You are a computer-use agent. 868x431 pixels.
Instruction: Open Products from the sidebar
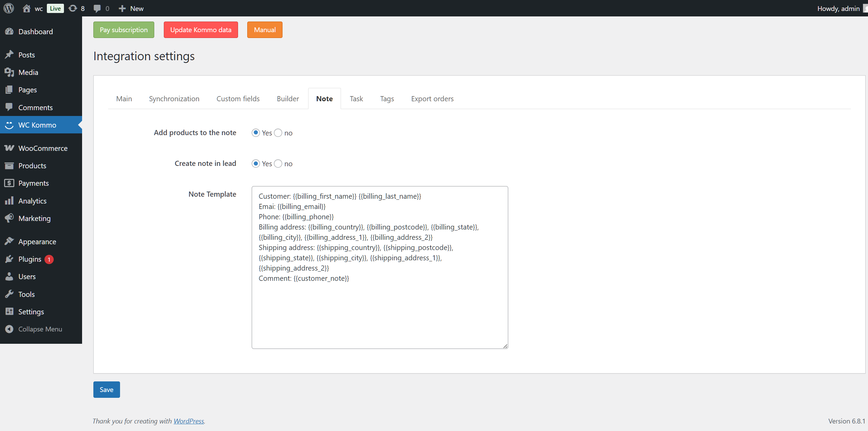click(x=32, y=166)
